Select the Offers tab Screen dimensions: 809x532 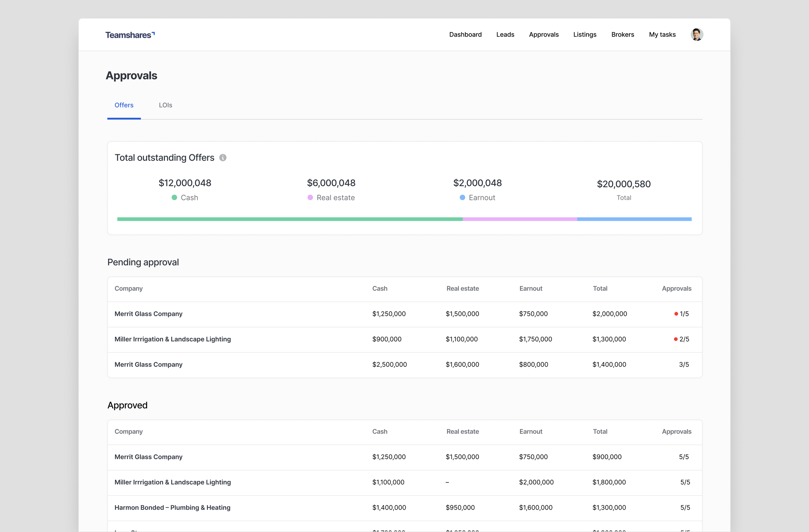(124, 105)
